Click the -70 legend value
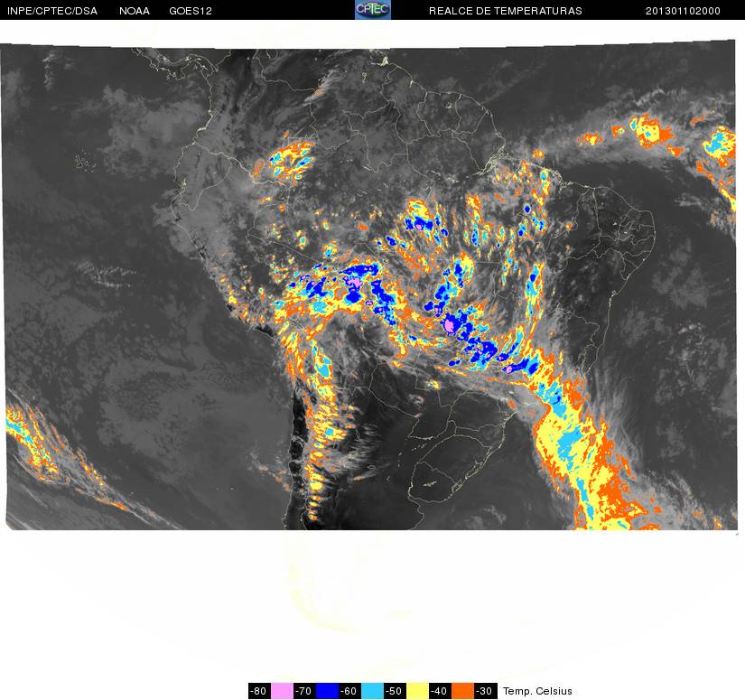This screenshot has height=700, width=745. (x=304, y=691)
